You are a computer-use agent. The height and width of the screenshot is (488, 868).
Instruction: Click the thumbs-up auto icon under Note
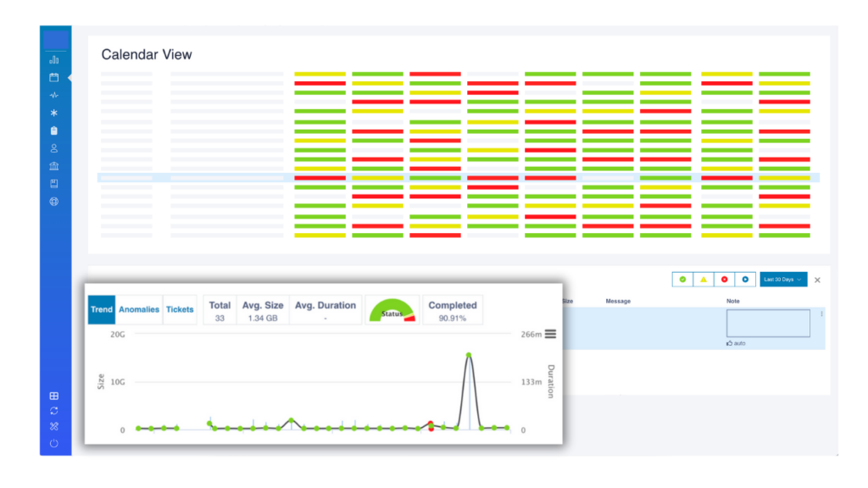click(x=730, y=344)
